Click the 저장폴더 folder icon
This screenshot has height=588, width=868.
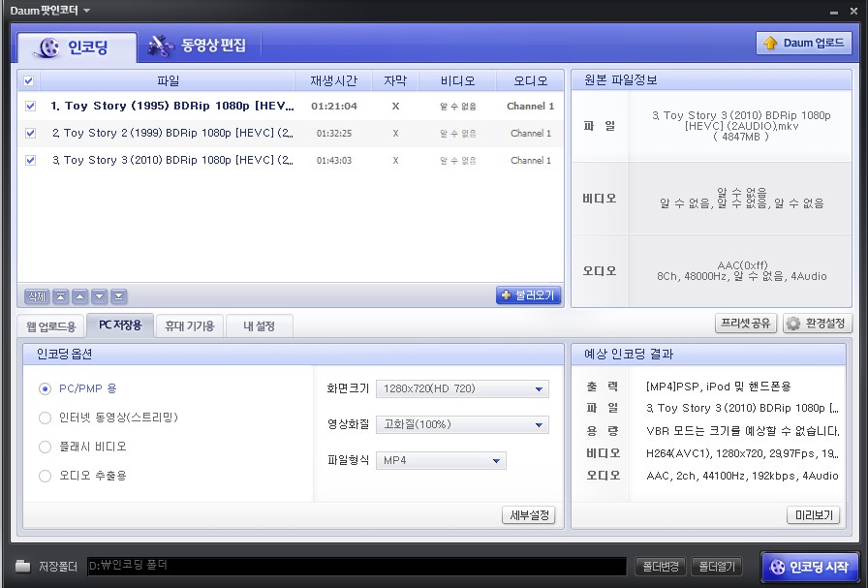click(22, 566)
